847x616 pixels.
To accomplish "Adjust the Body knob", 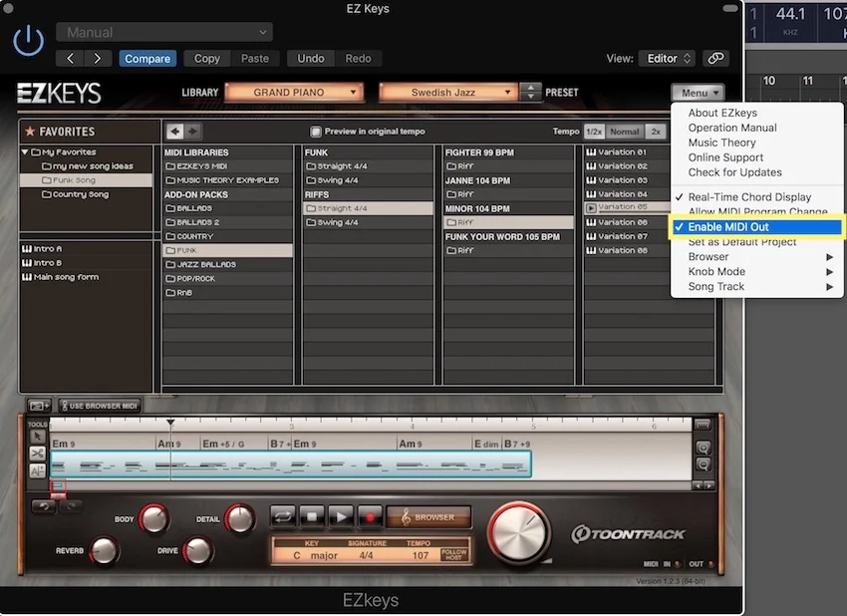I will click(153, 518).
